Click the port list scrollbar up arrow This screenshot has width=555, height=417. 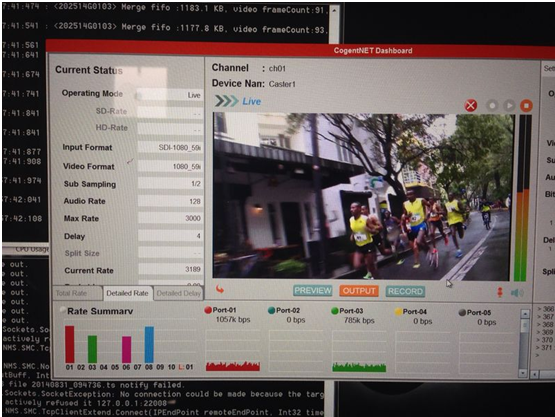pos(525,314)
